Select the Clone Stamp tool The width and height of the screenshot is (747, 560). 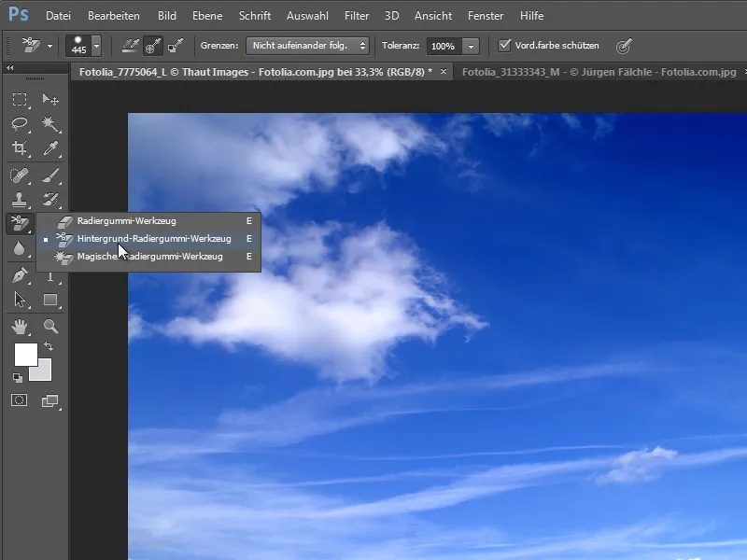click(20, 200)
